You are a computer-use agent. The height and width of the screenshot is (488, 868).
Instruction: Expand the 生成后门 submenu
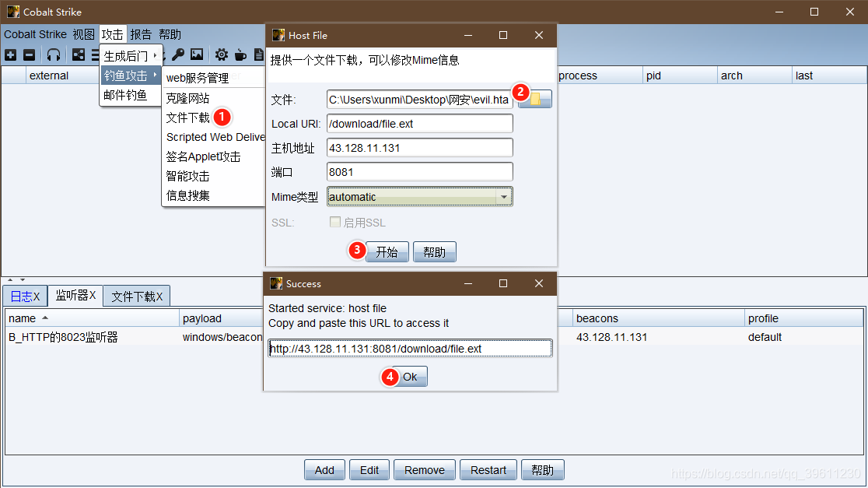[131, 56]
